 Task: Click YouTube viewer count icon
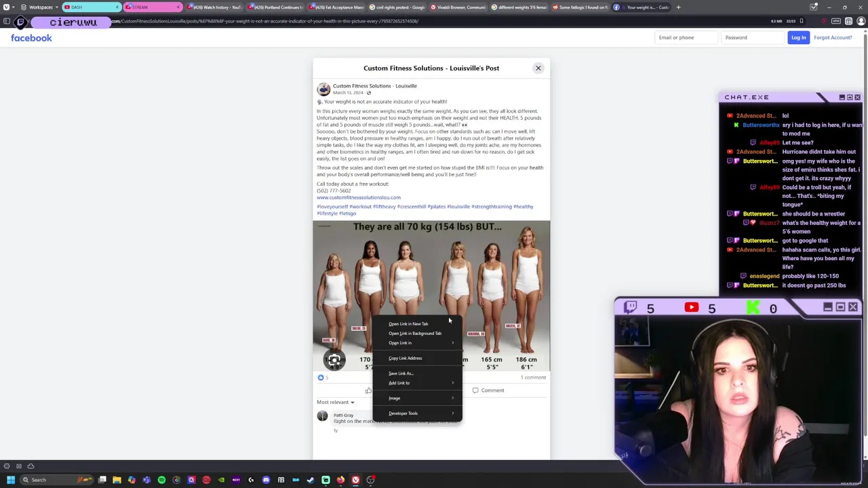point(692,308)
